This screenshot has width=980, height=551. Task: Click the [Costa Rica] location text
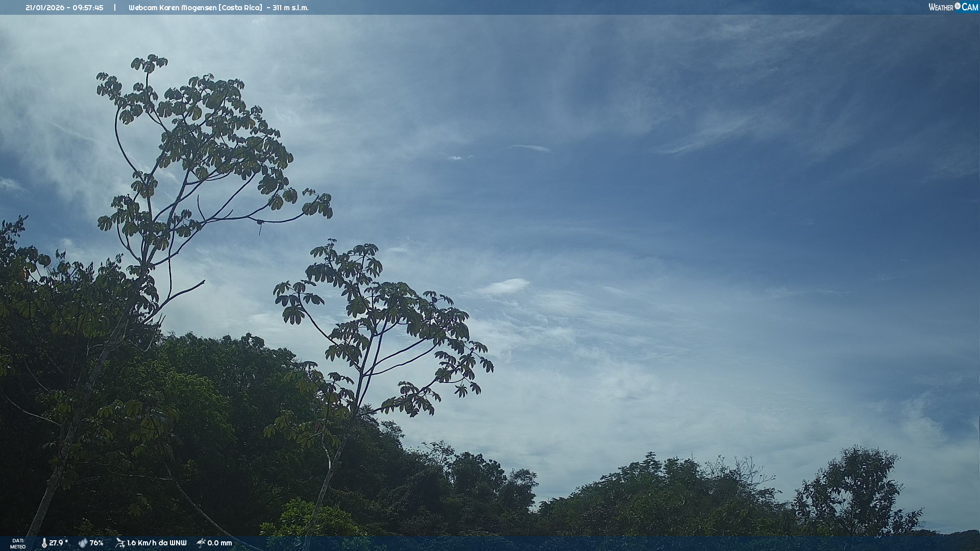(x=240, y=8)
